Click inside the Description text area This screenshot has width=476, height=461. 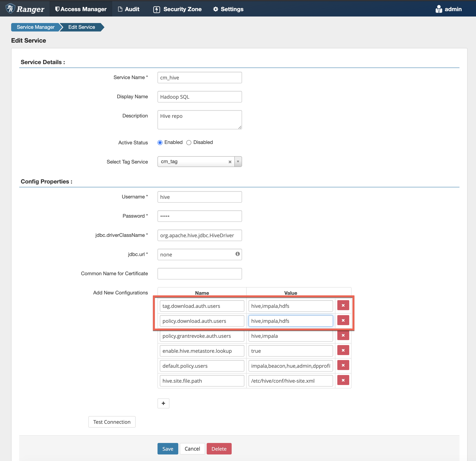click(199, 119)
